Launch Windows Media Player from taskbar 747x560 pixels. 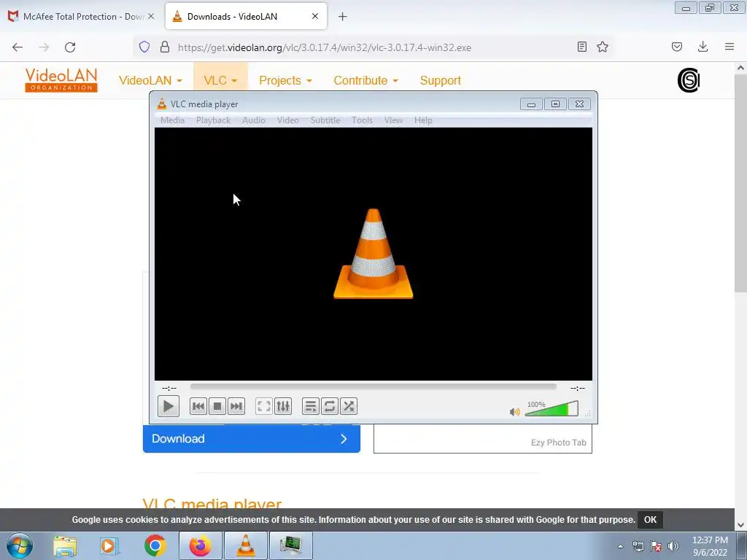109,545
